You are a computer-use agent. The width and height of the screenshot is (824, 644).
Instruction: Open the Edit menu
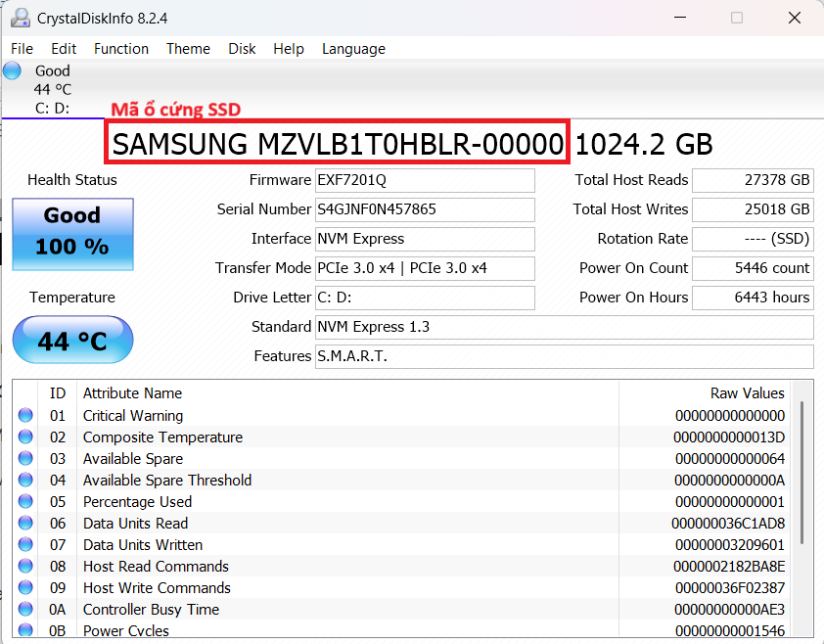(63, 49)
